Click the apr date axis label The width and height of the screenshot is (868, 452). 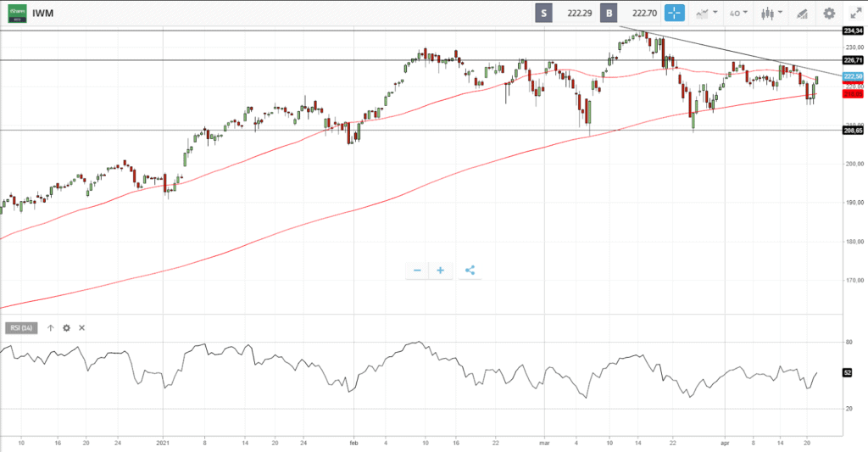(x=726, y=443)
